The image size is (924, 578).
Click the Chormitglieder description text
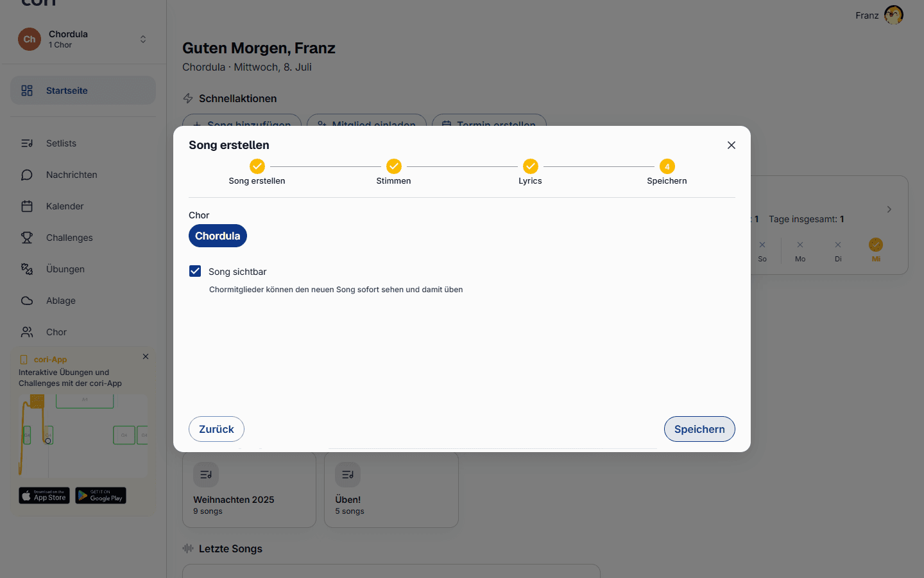click(336, 290)
